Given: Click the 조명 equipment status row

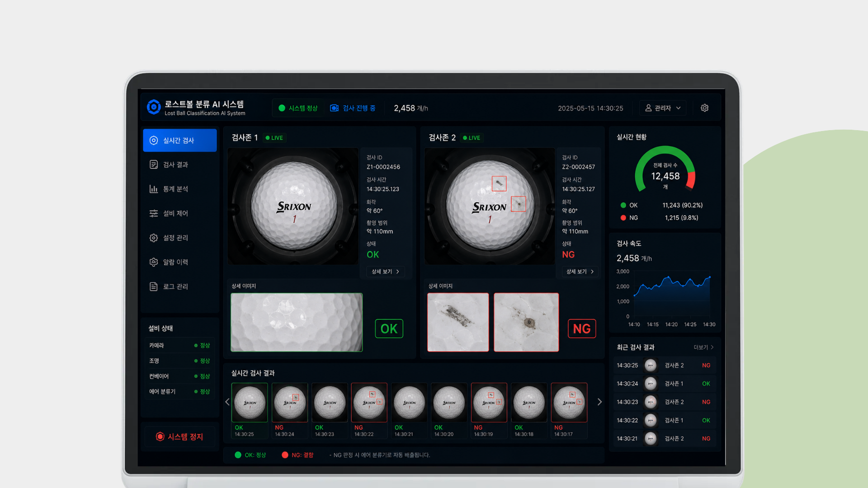Looking at the screenshot, I should pos(180,361).
